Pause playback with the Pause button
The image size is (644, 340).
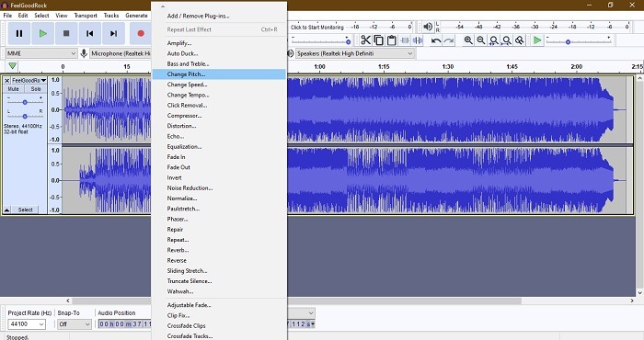[x=19, y=34]
